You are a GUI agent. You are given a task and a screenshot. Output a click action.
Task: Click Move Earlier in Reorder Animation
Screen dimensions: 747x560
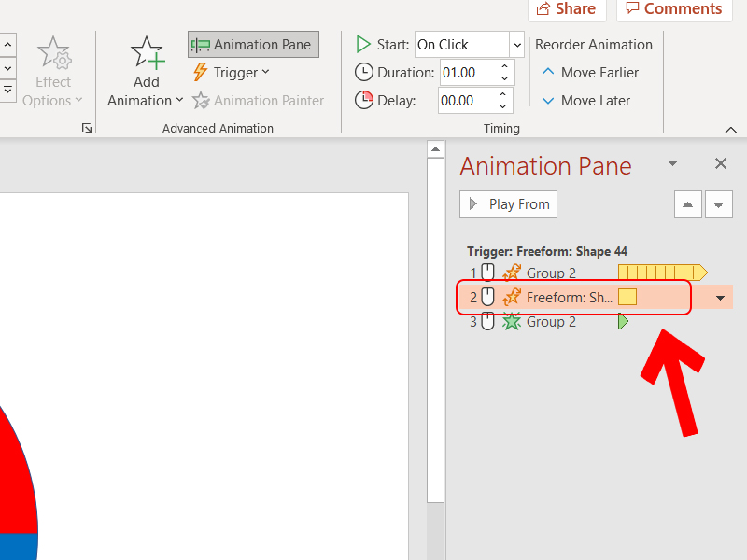point(590,72)
